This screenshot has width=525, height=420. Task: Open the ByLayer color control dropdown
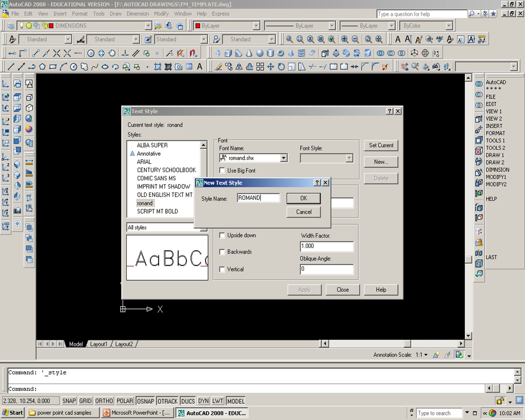256,26
